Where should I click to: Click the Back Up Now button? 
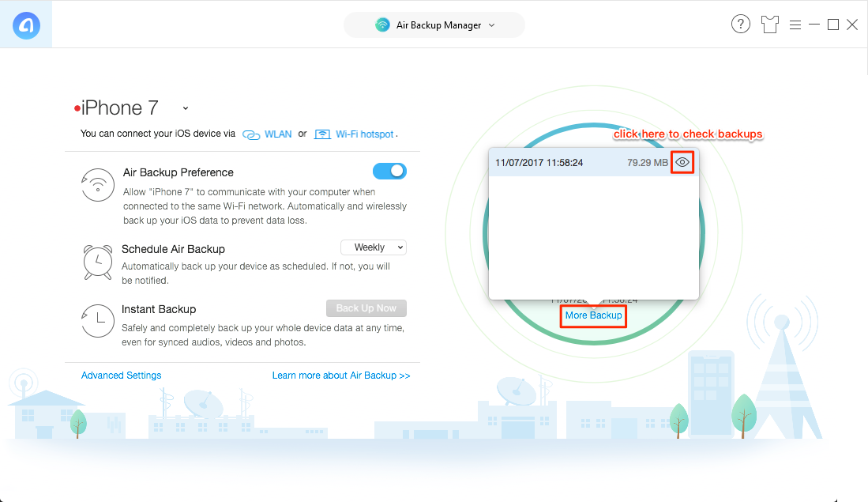pyautogui.click(x=366, y=308)
